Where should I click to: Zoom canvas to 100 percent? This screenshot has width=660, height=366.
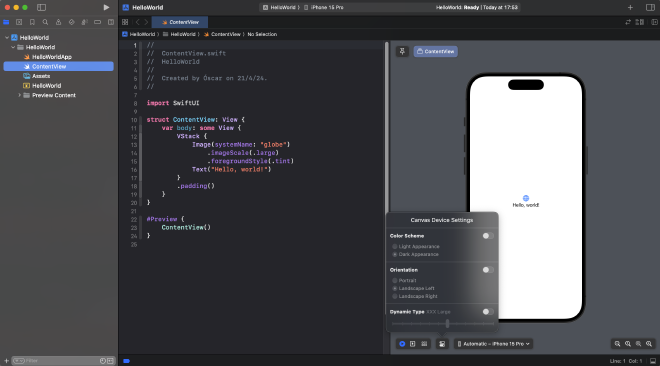(628, 344)
